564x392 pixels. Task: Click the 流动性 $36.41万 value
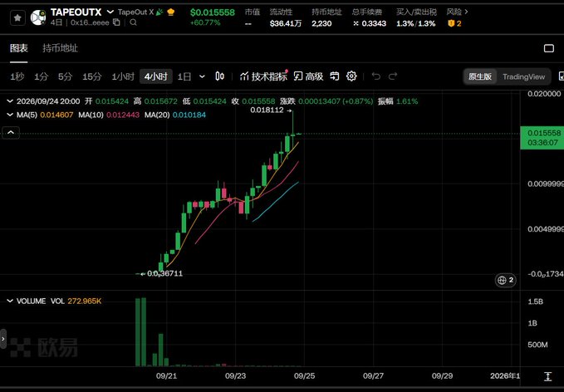286,23
